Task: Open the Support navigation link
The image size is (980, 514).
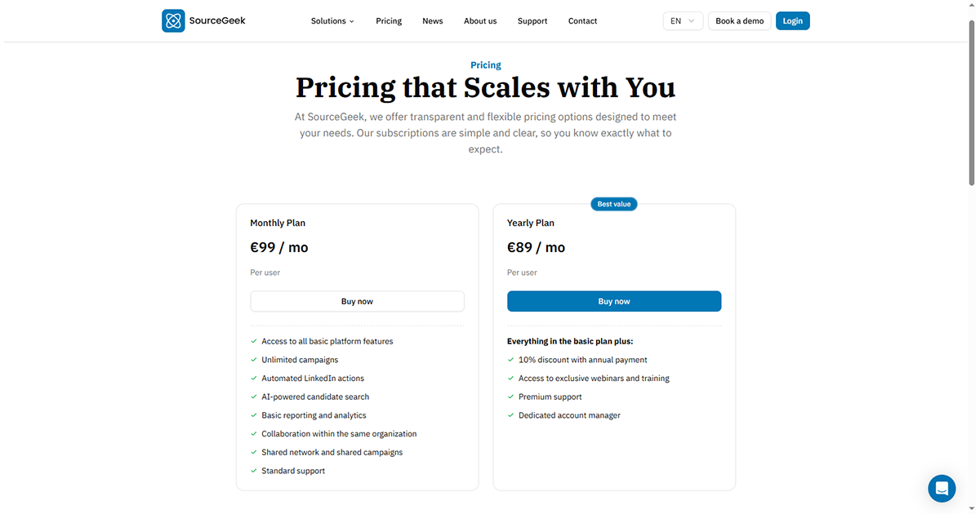Action: pos(532,21)
